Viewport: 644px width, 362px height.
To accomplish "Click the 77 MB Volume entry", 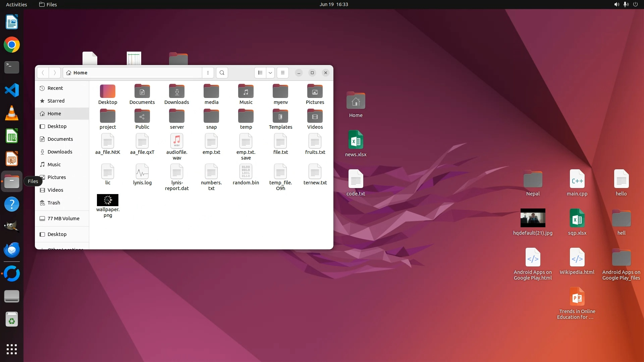I will click(x=63, y=219).
